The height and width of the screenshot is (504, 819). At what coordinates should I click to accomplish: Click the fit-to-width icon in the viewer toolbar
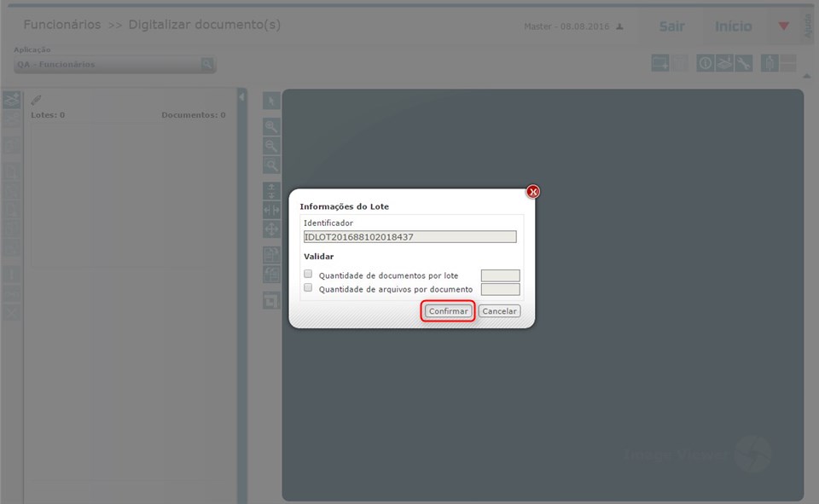pyautogui.click(x=270, y=210)
